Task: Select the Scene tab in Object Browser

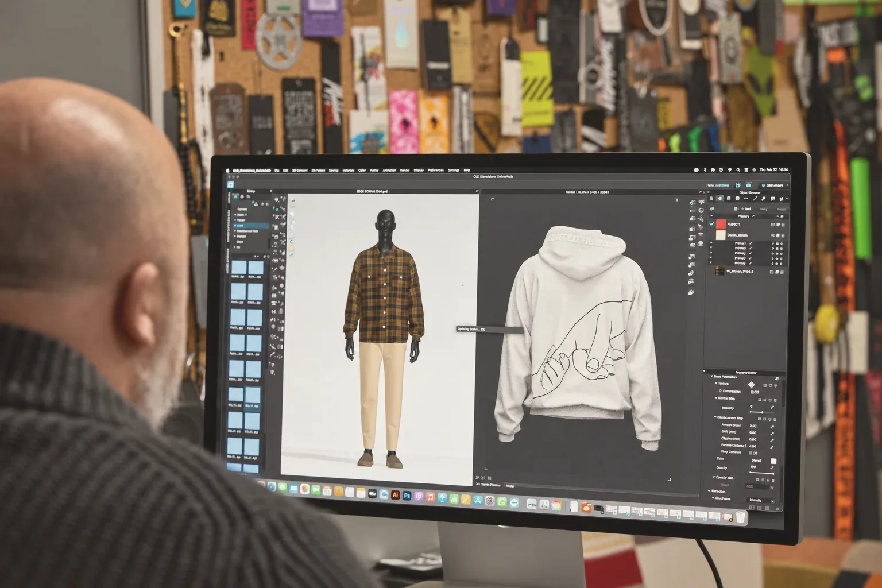Action: [711, 198]
